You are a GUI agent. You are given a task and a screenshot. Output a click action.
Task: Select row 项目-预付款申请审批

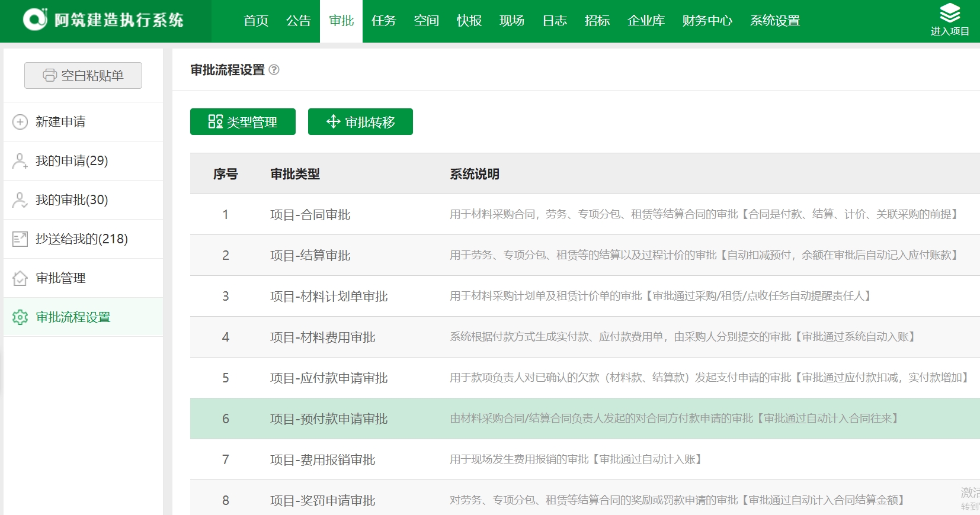pos(585,419)
